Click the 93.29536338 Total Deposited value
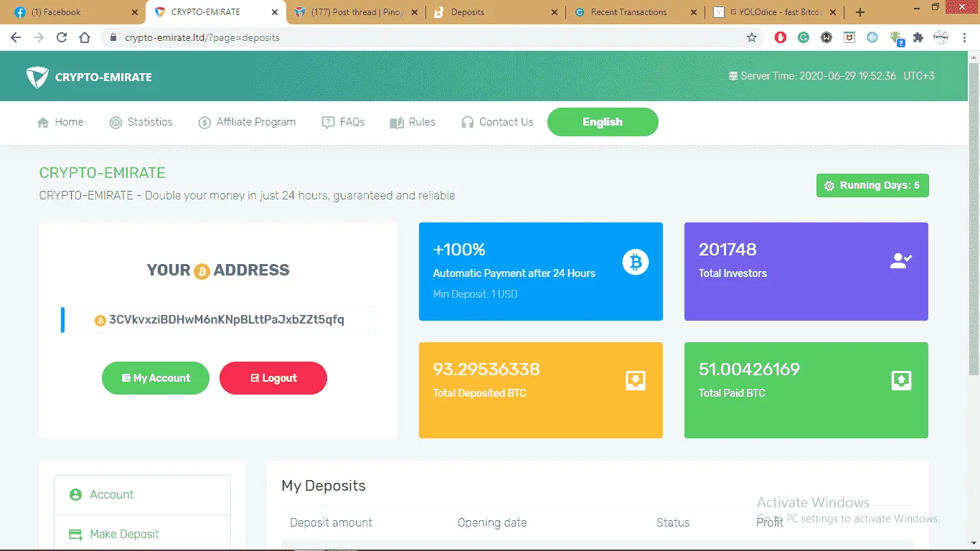Image resolution: width=980 pixels, height=551 pixels. tap(486, 369)
